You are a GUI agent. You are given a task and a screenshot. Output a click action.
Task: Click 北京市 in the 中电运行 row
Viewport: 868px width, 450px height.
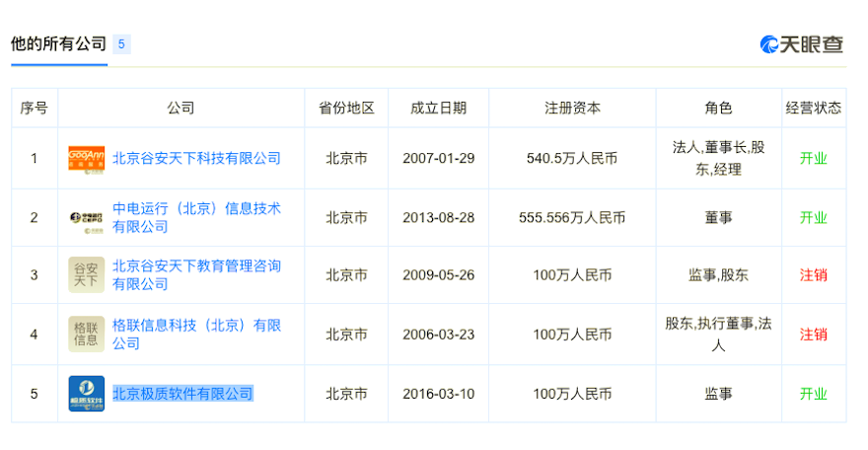346,217
